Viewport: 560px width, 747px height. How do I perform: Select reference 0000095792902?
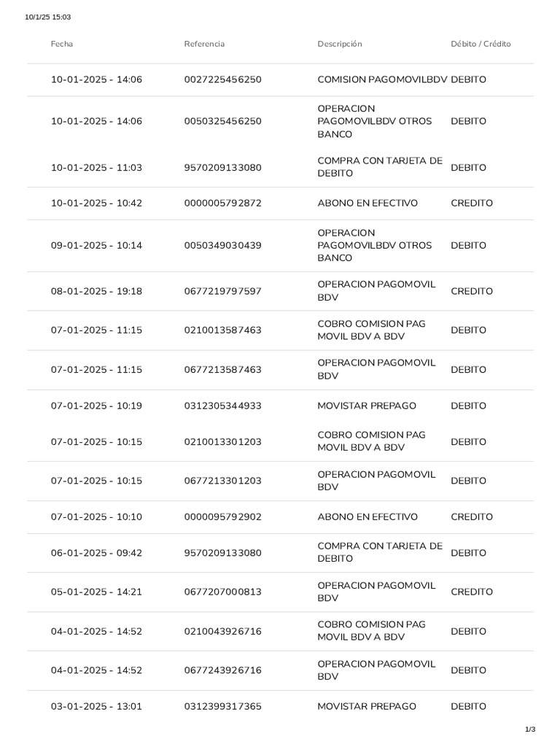click(222, 517)
